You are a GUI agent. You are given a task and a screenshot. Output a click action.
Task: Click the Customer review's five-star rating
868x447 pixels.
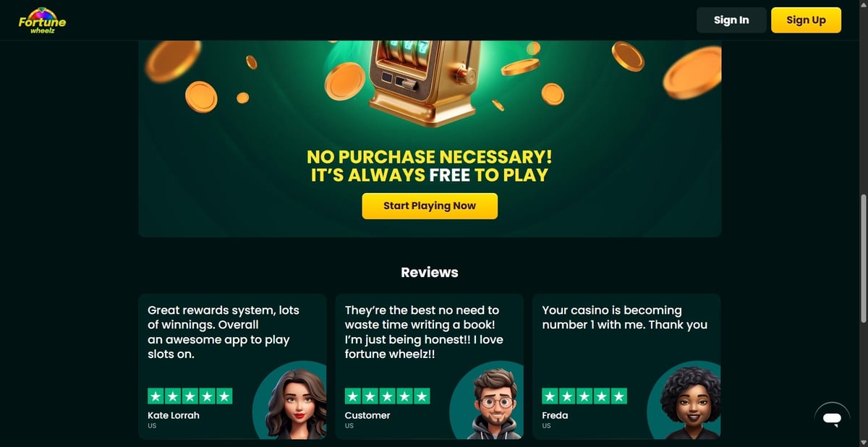click(x=387, y=396)
